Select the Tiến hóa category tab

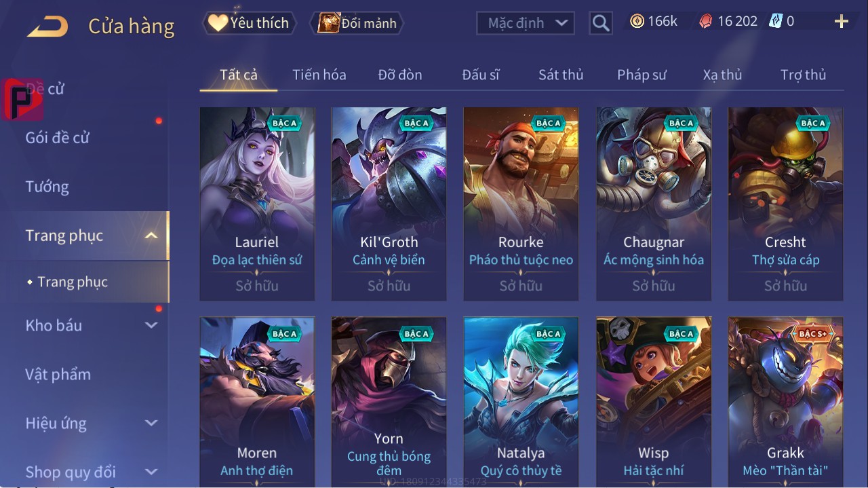[319, 75]
